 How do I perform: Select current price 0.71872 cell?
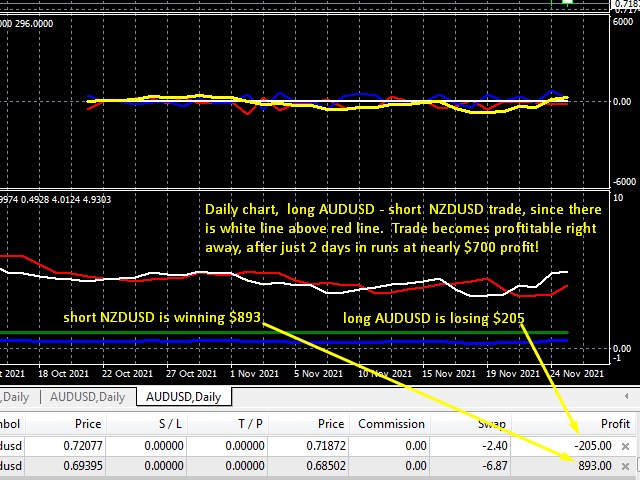326,446
